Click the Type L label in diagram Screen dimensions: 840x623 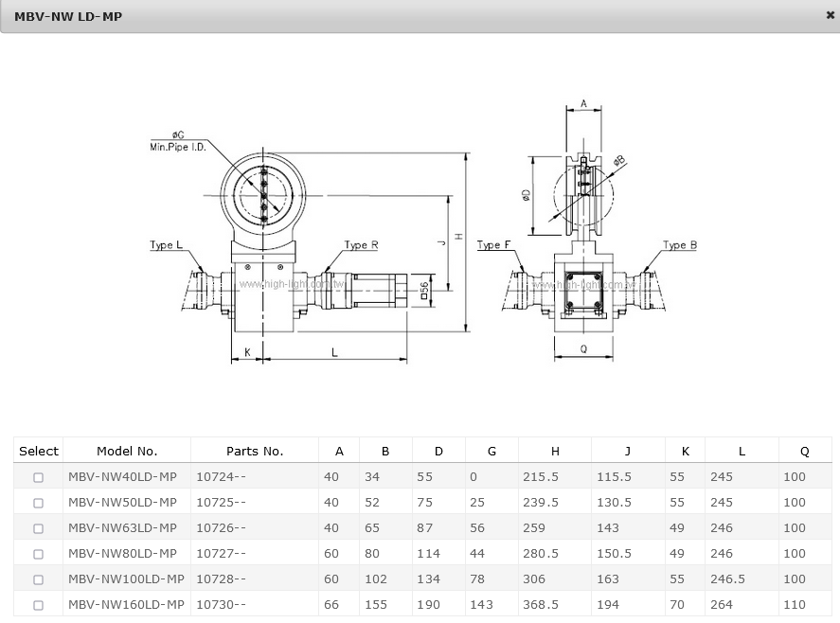[167, 245]
